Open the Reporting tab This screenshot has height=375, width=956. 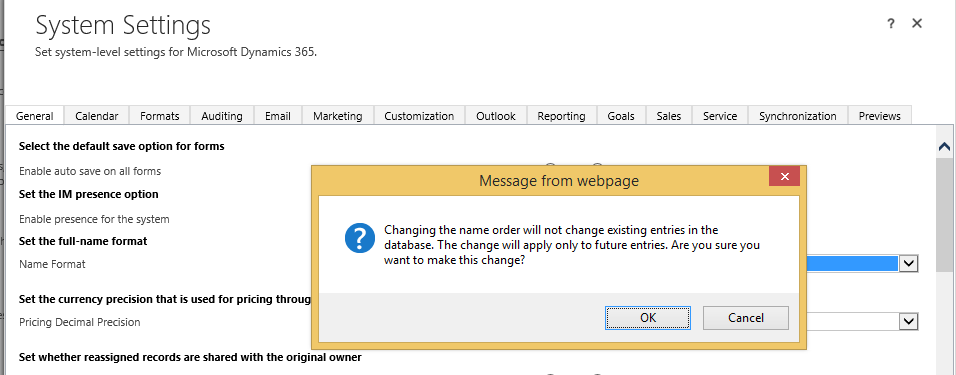click(562, 116)
